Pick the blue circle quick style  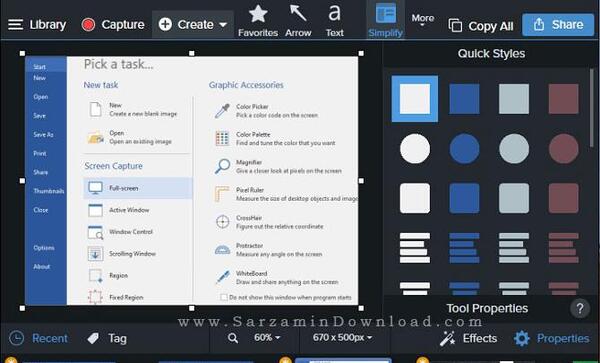(464, 148)
